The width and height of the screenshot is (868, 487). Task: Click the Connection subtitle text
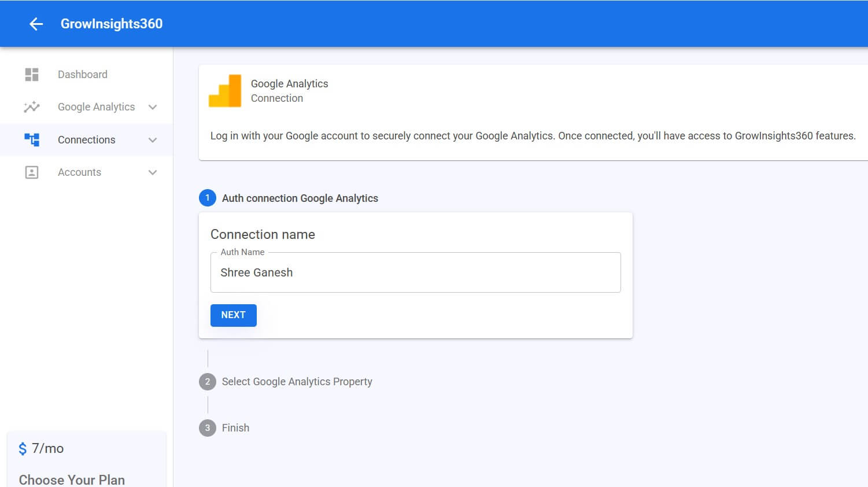tap(277, 98)
